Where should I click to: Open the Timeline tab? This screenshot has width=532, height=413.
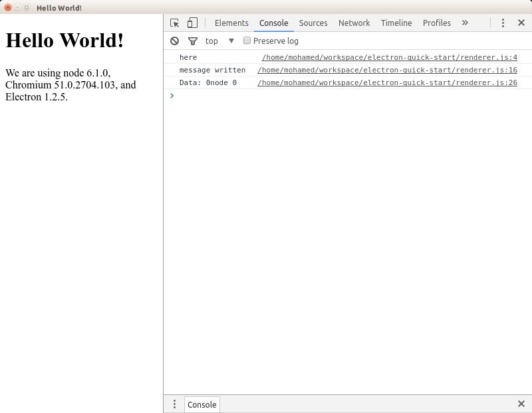396,23
